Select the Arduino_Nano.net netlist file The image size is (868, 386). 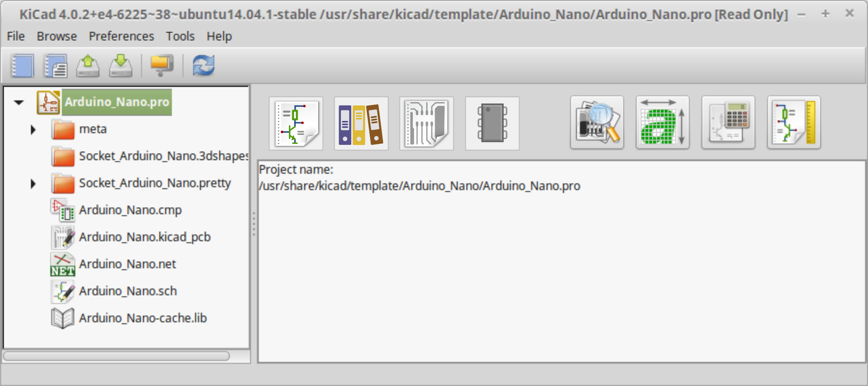[x=128, y=264]
